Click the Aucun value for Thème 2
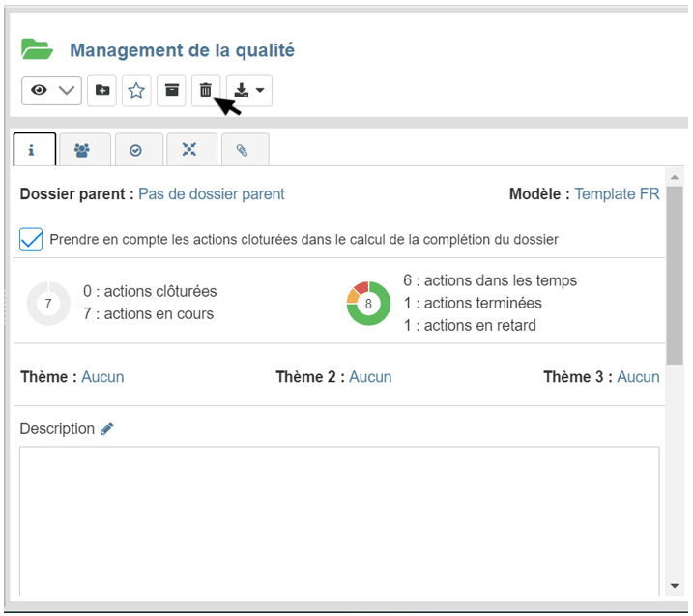This screenshot has width=693, height=616. click(x=370, y=376)
